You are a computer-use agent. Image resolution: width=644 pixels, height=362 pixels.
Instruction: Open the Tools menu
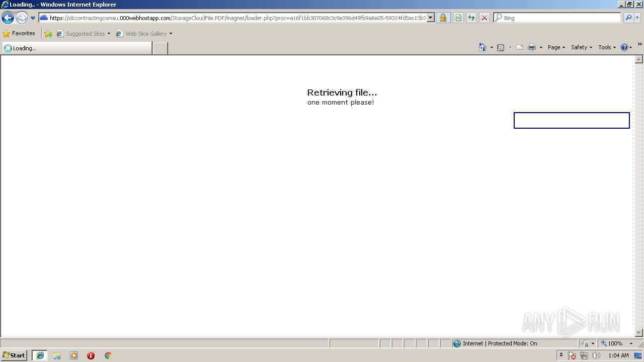[607, 47]
